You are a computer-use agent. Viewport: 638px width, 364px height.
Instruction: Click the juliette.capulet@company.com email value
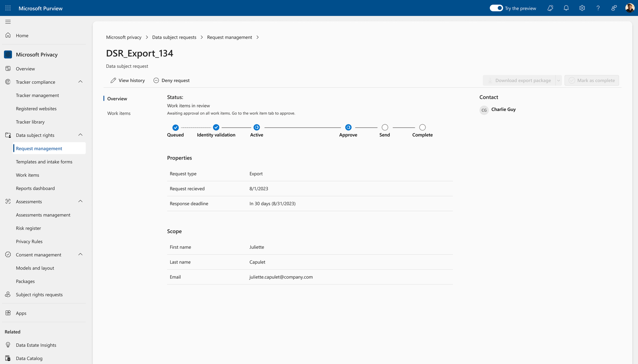281,277
